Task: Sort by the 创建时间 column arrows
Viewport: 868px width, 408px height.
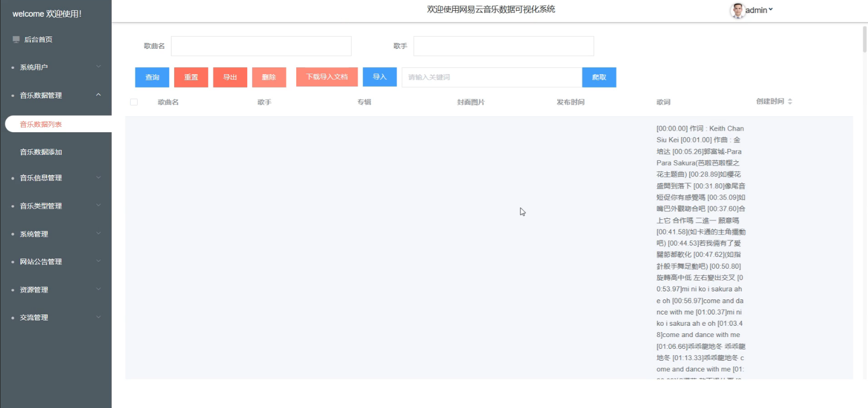Action: [x=790, y=102]
